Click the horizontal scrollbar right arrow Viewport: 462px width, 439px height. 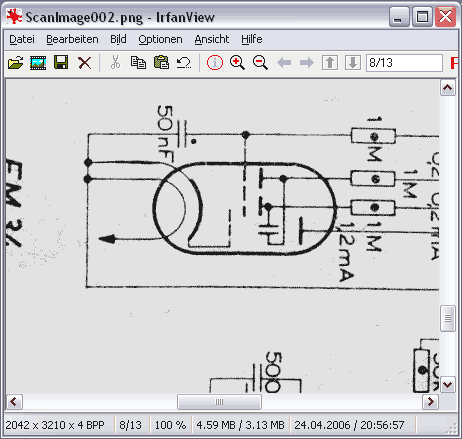coord(430,402)
